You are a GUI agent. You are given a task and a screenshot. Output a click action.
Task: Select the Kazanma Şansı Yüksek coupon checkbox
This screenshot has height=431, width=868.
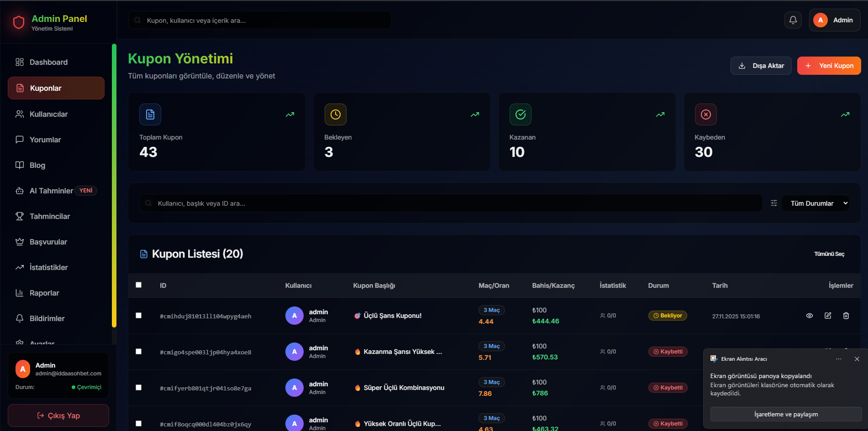click(139, 352)
